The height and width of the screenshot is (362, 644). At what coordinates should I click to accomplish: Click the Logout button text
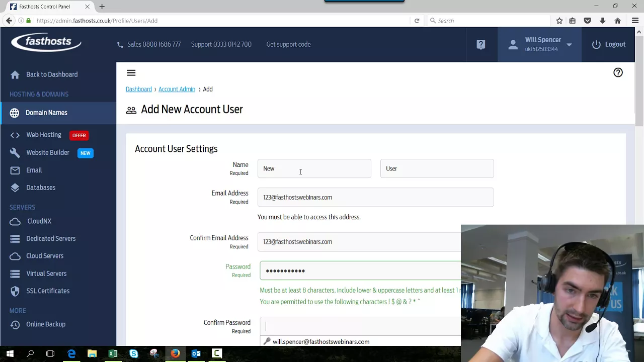coord(615,44)
